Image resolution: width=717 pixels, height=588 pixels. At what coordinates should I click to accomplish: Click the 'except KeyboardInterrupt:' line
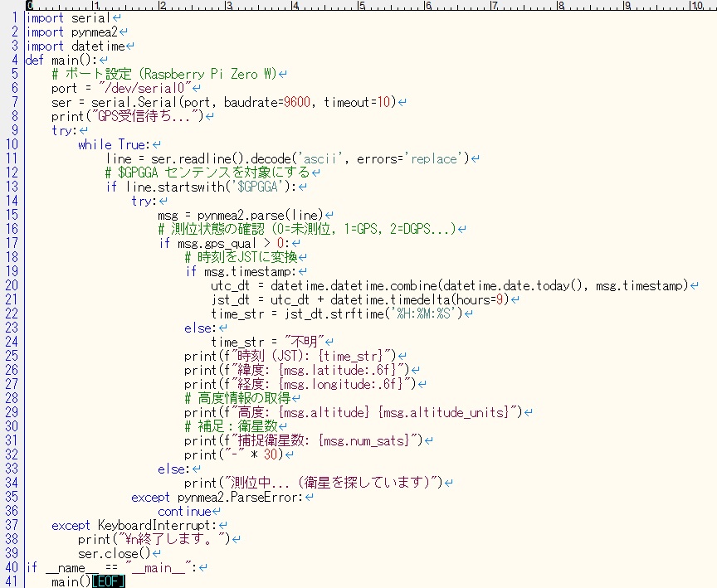(134, 525)
